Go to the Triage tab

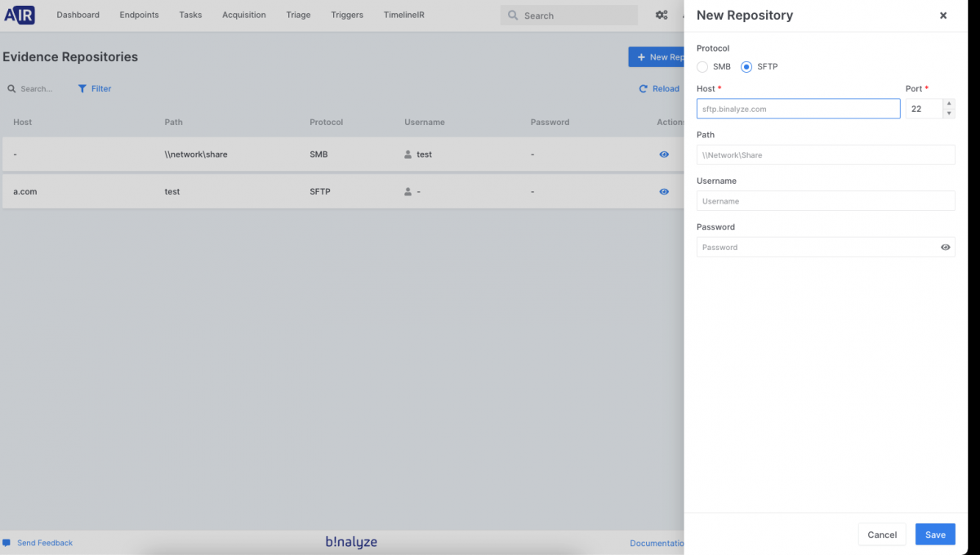point(298,15)
